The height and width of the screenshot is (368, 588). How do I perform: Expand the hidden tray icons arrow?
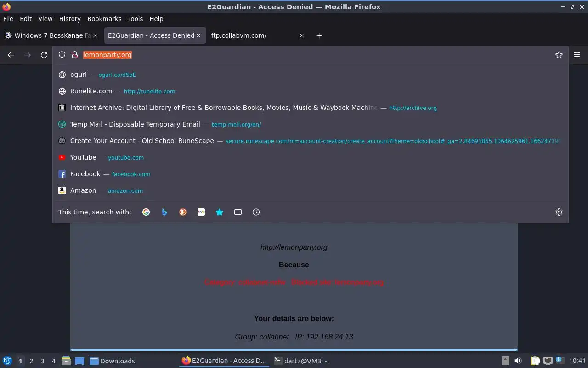tap(505, 361)
